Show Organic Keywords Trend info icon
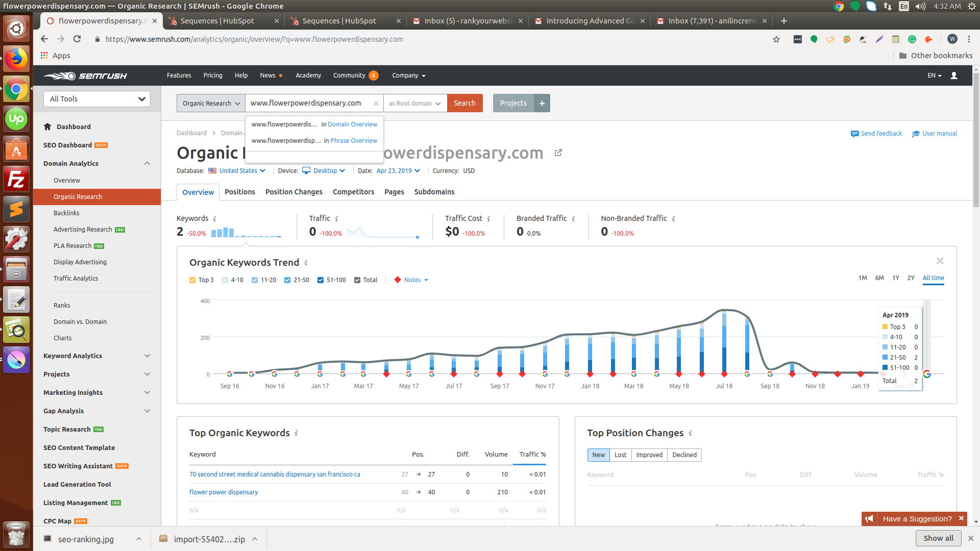Image resolution: width=980 pixels, height=551 pixels. [306, 263]
